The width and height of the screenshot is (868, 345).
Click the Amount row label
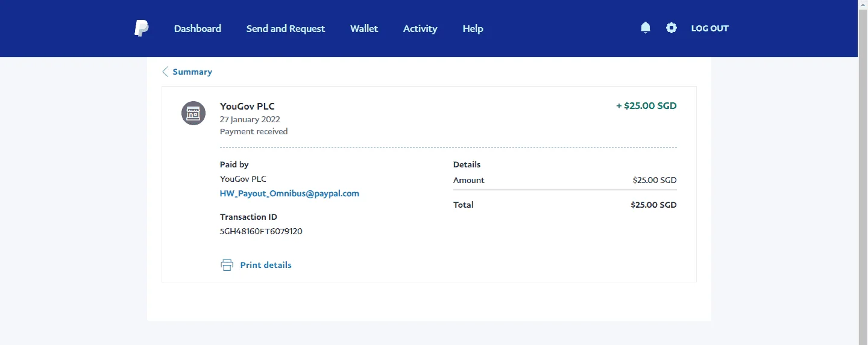[x=469, y=180]
